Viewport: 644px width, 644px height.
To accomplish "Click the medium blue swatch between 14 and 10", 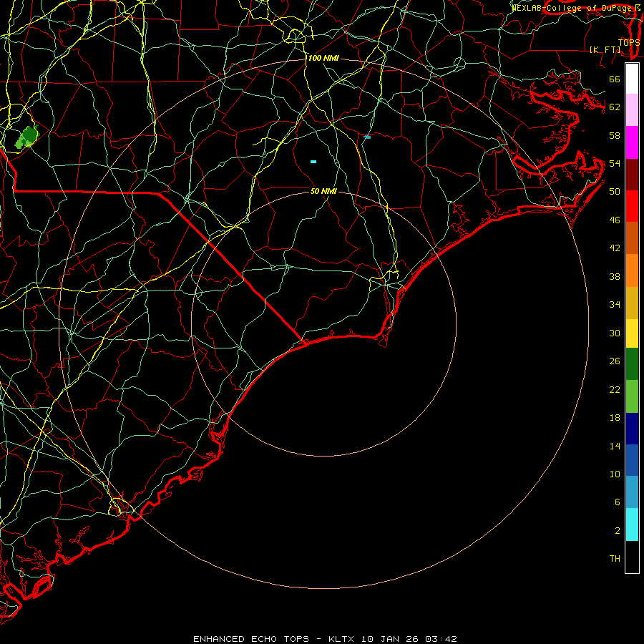I will (632, 460).
